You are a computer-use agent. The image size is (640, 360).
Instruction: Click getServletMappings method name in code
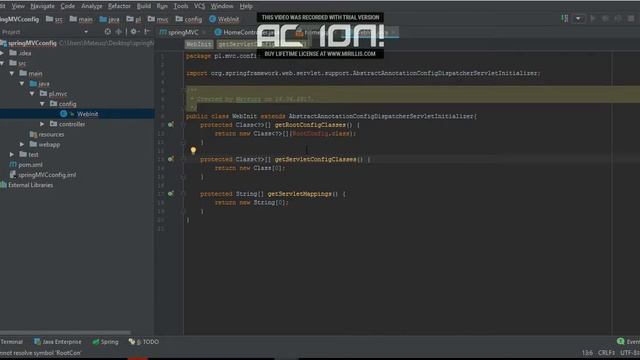pos(299,194)
